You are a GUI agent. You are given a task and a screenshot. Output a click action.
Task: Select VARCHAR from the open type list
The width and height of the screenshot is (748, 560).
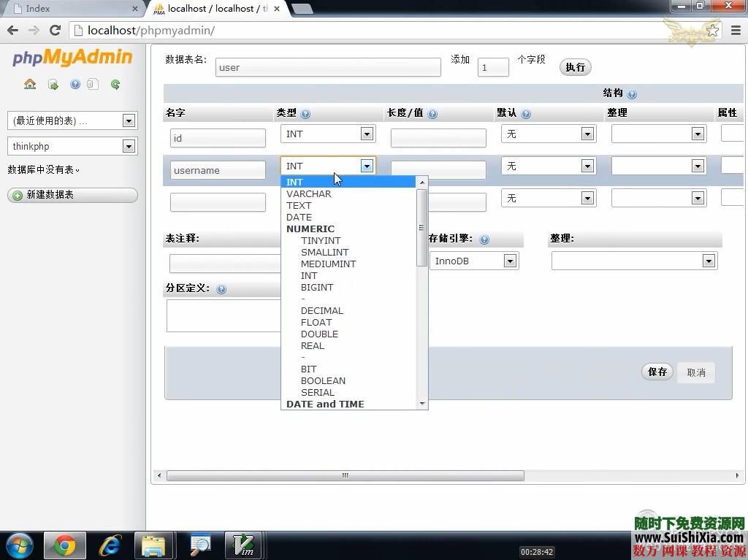308,193
